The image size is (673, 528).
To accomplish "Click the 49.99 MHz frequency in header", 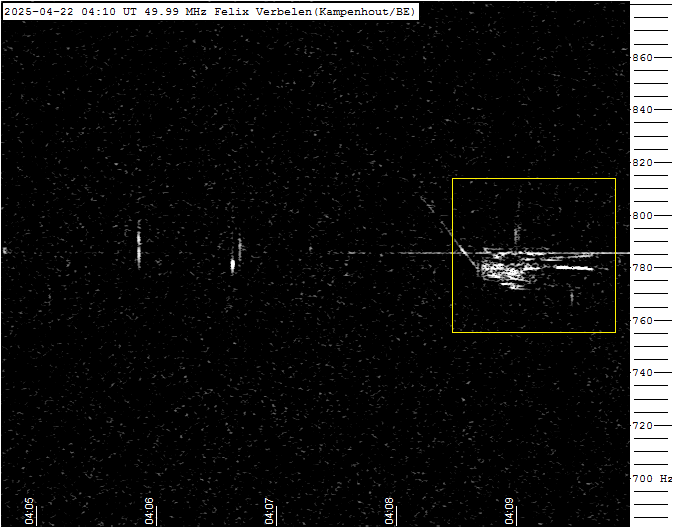I will 175,12.
